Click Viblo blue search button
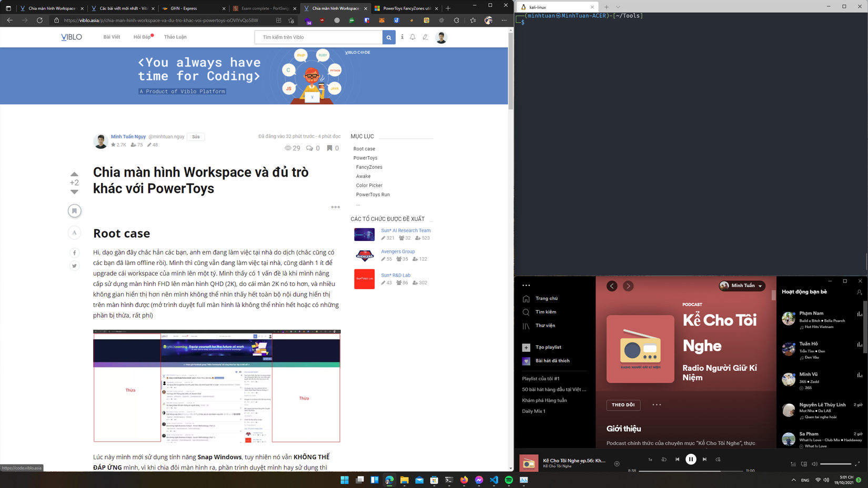Image resolution: width=868 pixels, height=488 pixels. 389,37
